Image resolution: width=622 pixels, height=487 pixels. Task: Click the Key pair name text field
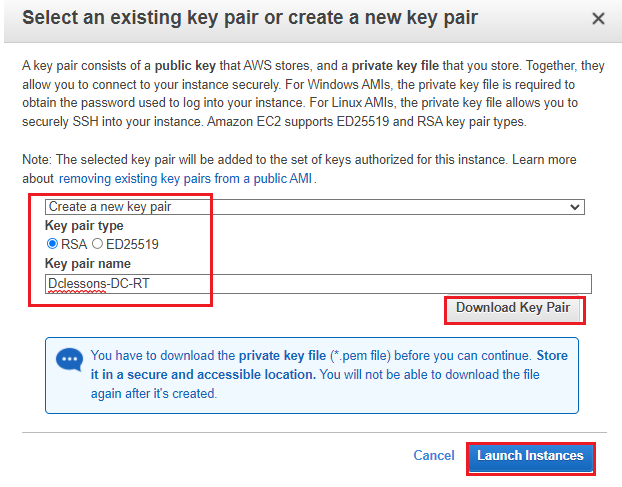pos(318,284)
